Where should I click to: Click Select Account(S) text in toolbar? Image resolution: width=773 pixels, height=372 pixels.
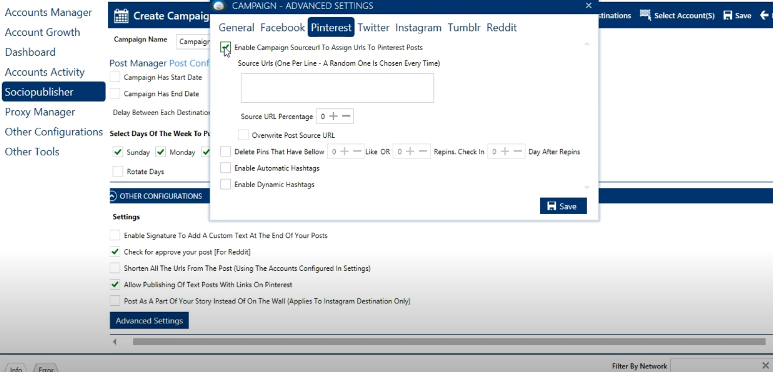[684, 16]
